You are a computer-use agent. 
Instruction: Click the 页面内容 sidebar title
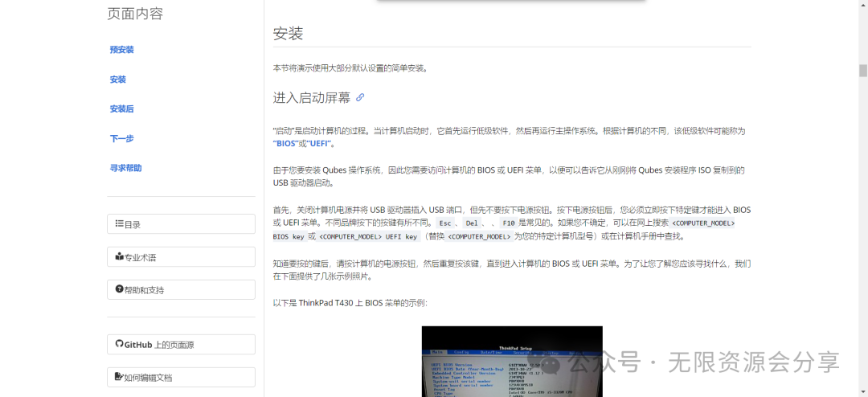coord(135,14)
